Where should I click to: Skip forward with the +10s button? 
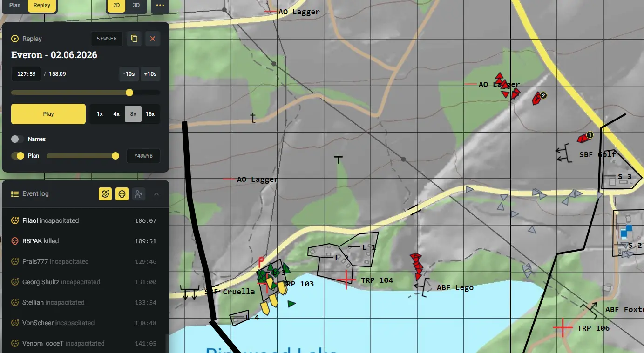[x=150, y=74]
